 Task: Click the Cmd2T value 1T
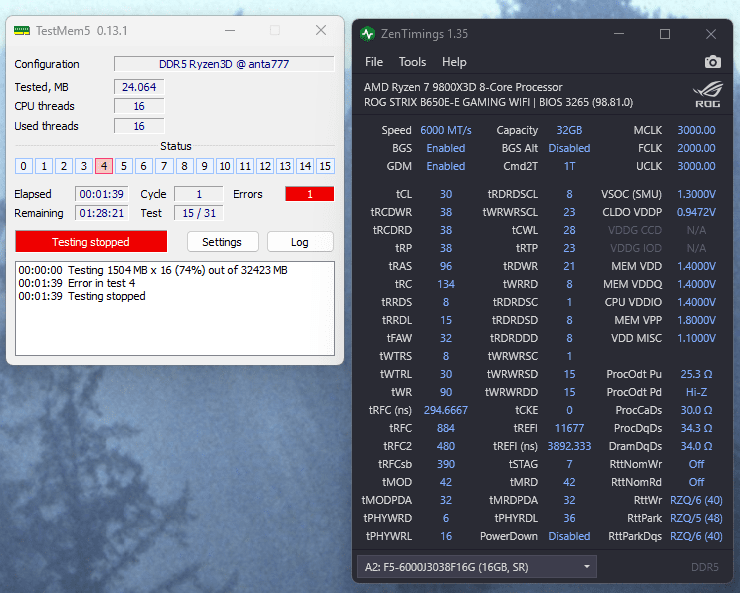tap(569, 166)
